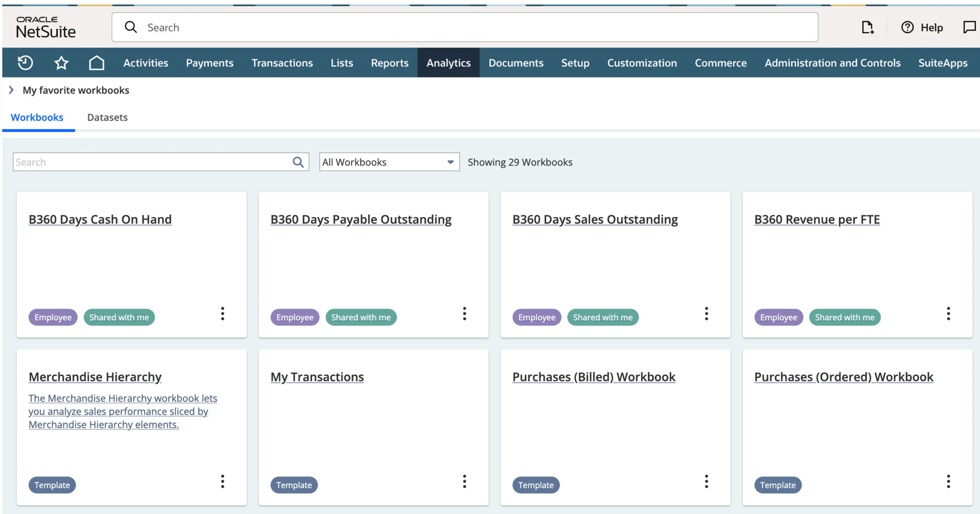
Task: Open the Lists menu
Action: click(x=342, y=63)
